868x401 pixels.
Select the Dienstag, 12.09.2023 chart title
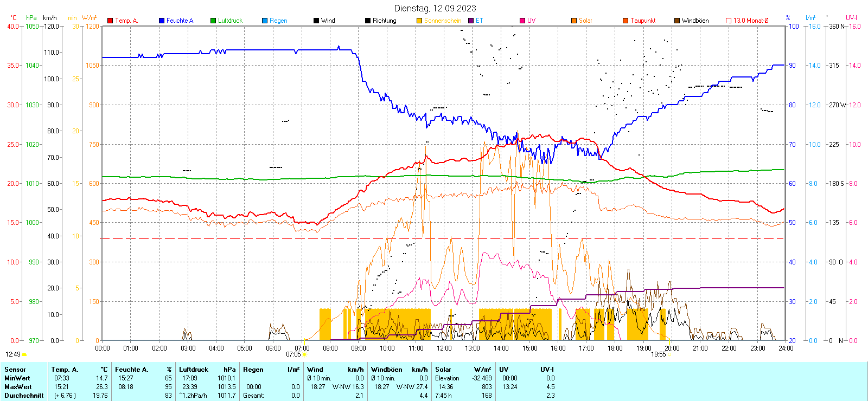click(435, 8)
